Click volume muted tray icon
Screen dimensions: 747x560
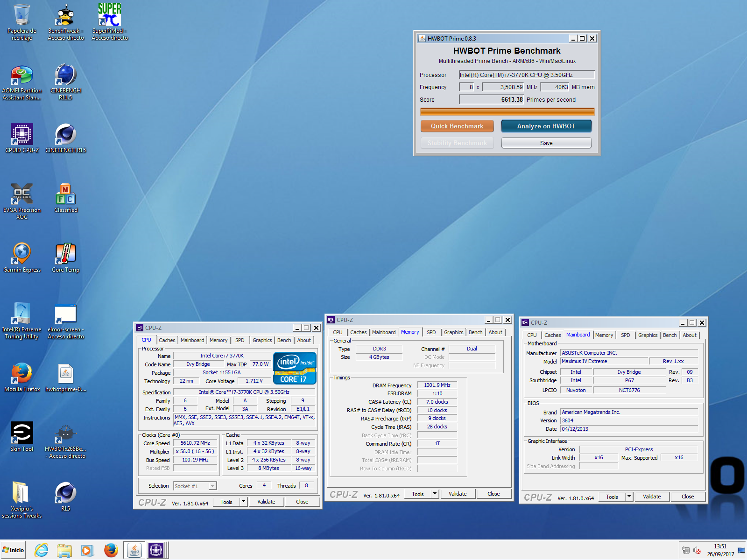click(697, 551)
